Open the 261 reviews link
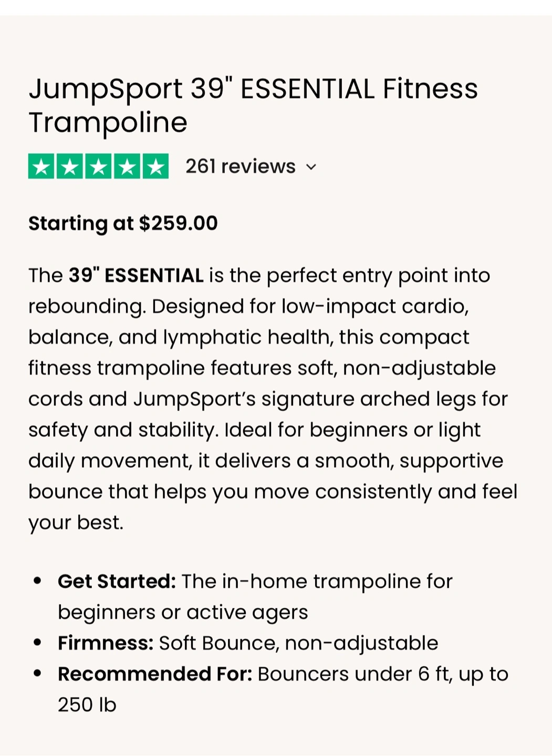This screenshot has height=756, width=552. coord(240,166)
